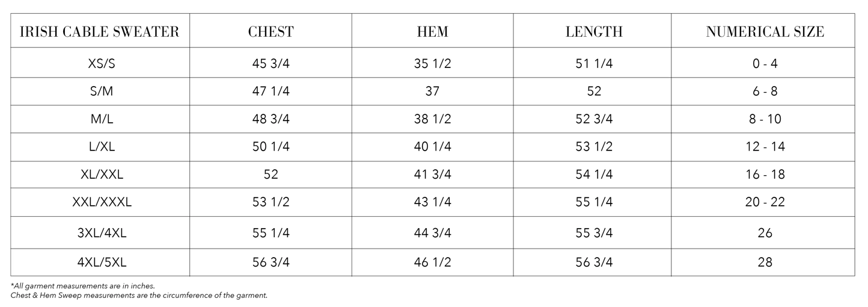Click the HEM column header
This screenshot has height=307, width=868.
[x=432, y=32]
